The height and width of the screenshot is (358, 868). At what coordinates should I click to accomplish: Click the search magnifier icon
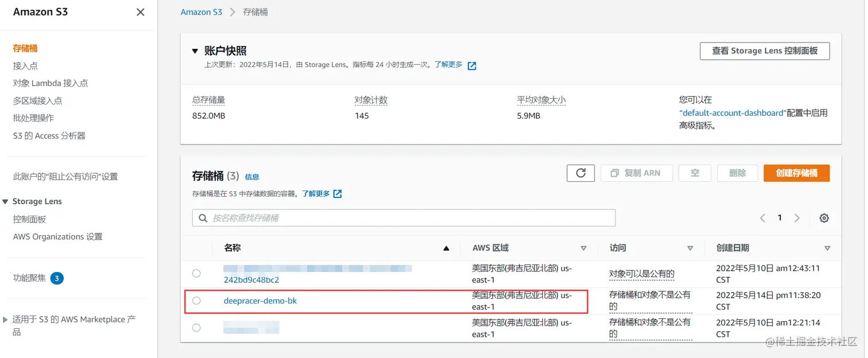click(203, 218)
